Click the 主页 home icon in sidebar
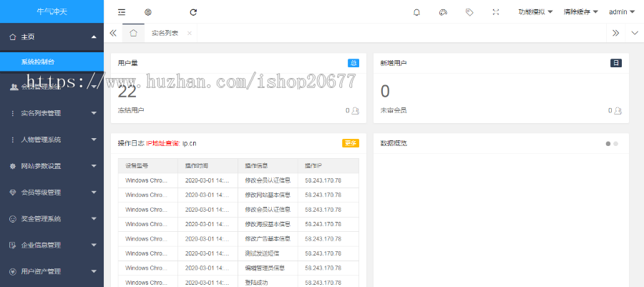 click(12, 37)
